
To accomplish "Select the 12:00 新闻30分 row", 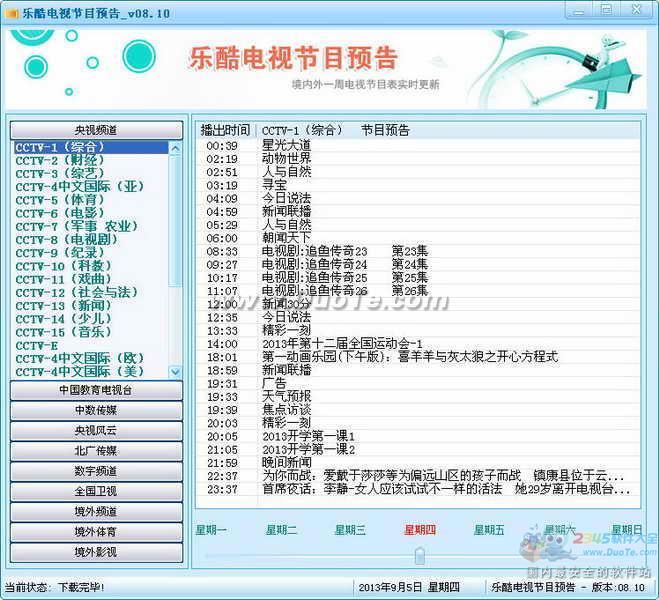I will [418, 304].
